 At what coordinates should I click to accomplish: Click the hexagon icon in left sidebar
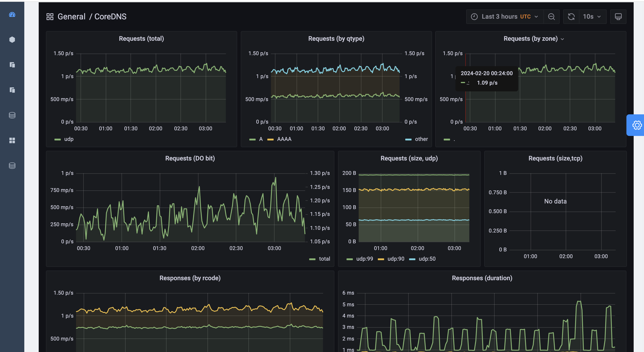pos(12,40)
